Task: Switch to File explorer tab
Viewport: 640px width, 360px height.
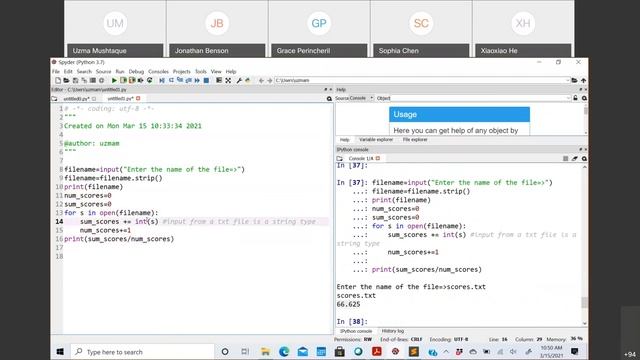Action: (x=415, y=140)
